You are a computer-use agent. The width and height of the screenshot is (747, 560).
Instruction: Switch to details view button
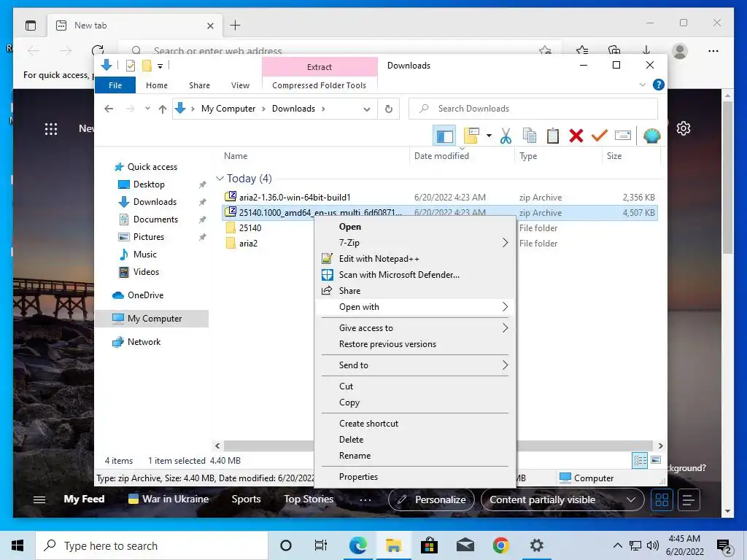(x=640, y=461)
